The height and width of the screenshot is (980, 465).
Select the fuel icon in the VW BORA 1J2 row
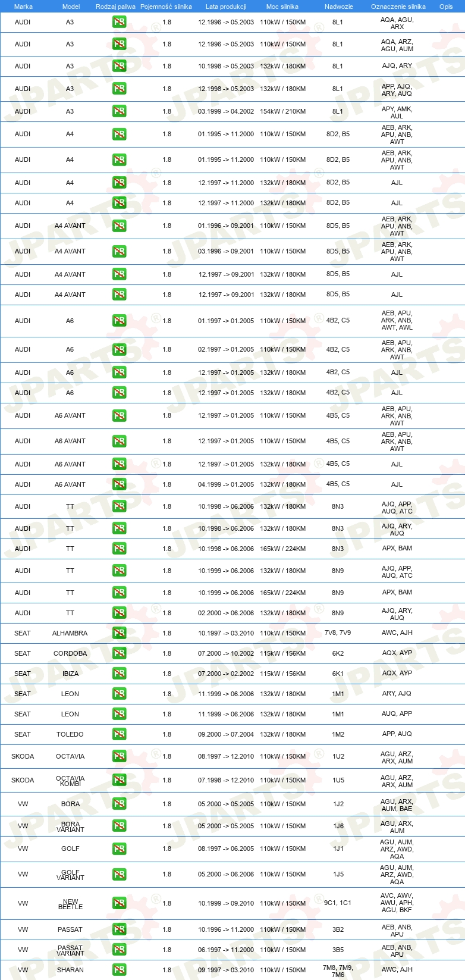[120, 804]
